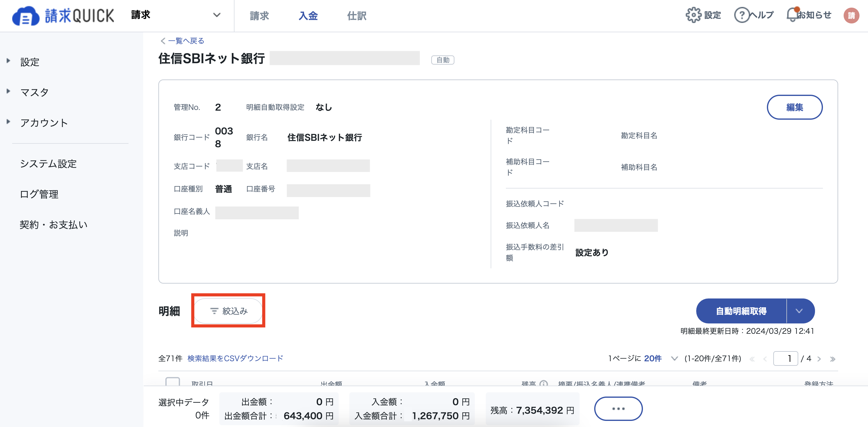Switch to the 入金 tab
The height and width of the screenshot is (427, 868).
308,16
